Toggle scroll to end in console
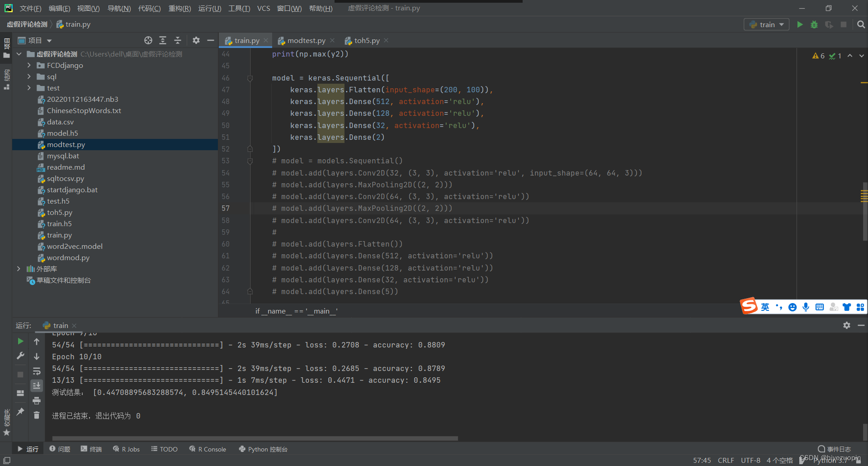 click(x=37, y=385)
